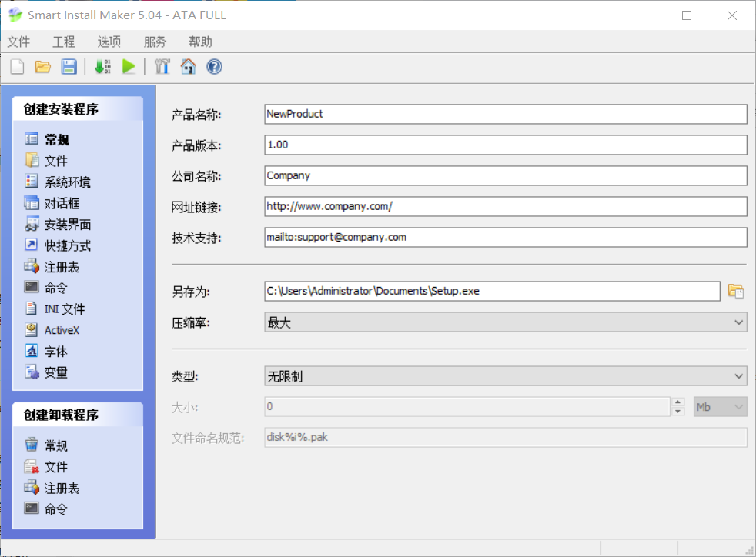This screenshot has height=557, width=756.
Task: Open 注册表 under 创建卸载程序
Action: coord(52,488)
